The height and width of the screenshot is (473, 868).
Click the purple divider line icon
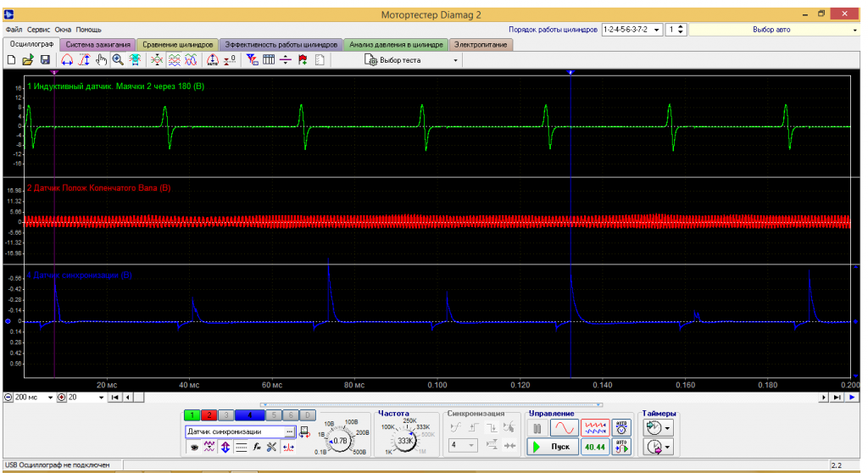tap(286, 60)
